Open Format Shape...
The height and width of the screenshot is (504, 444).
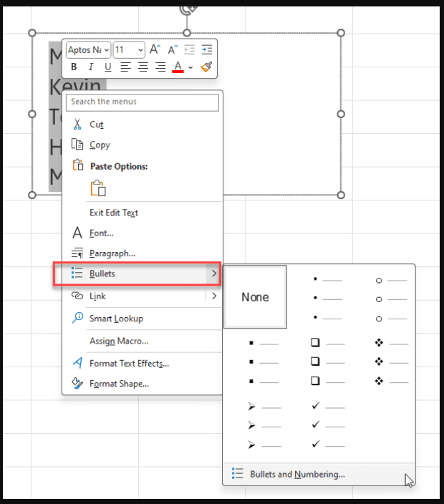coord(142,384)
